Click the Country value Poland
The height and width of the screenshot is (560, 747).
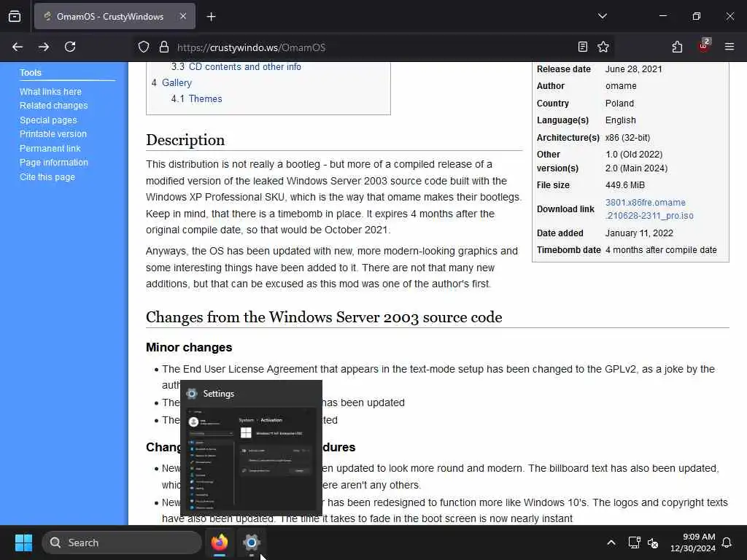tap(619, 104)
